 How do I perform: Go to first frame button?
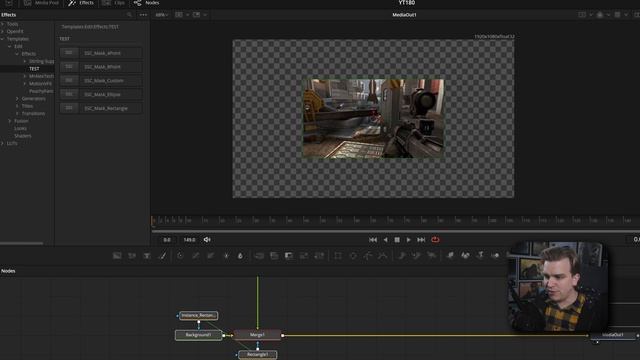click(x=373, y=240)
